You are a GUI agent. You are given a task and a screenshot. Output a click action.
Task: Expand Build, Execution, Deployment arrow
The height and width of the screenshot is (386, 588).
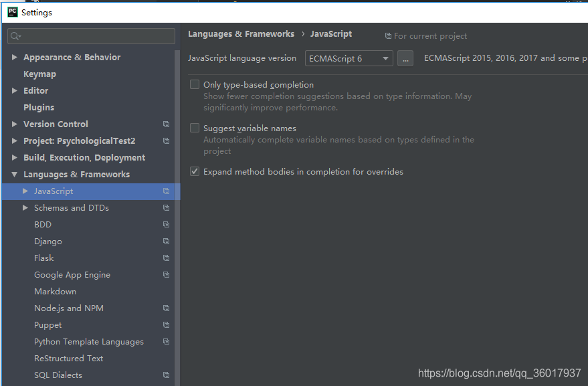pyautogui.click(x=14, y=158)
